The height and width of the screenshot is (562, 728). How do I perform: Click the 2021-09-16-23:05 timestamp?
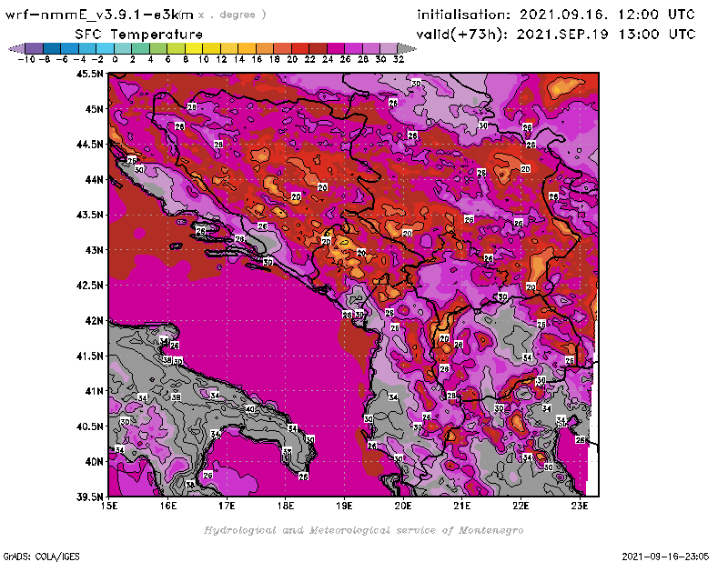(x=665, y=556)
